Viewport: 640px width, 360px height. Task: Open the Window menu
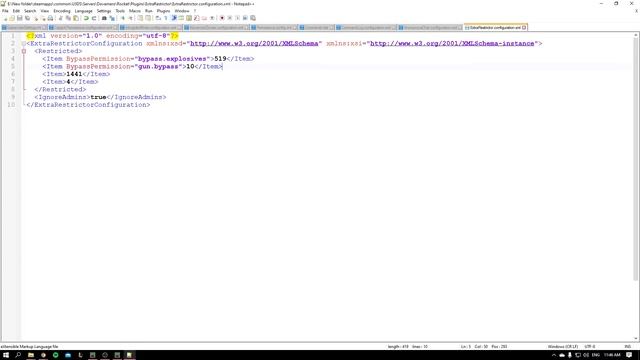pyautogui.click(x=182, y=11)
